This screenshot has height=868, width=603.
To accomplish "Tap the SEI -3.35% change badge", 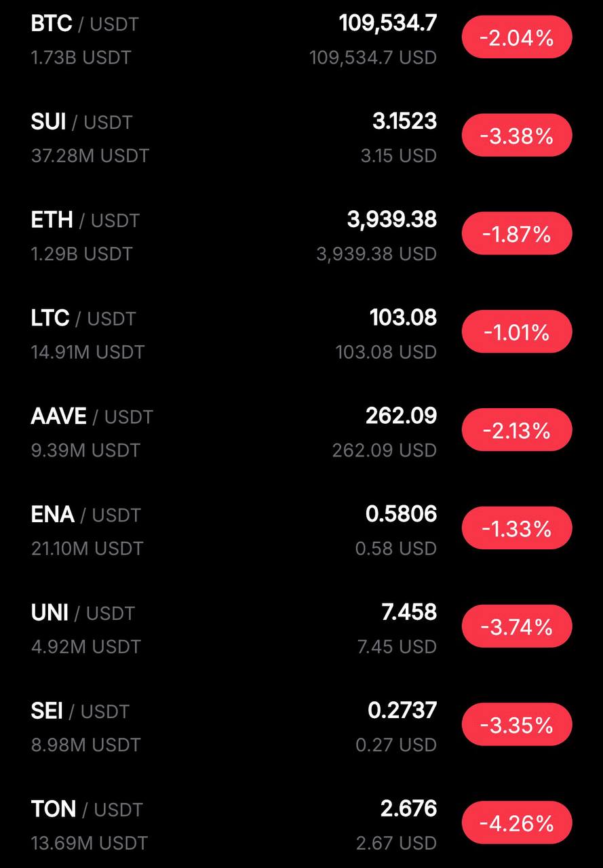I will (x=517, y=725).
